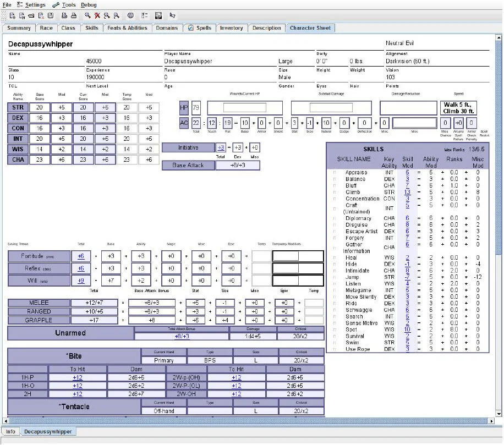This screenshot has height=445, width=504.
Task: Select the Info tab at bottom
Action: [10, 431]
